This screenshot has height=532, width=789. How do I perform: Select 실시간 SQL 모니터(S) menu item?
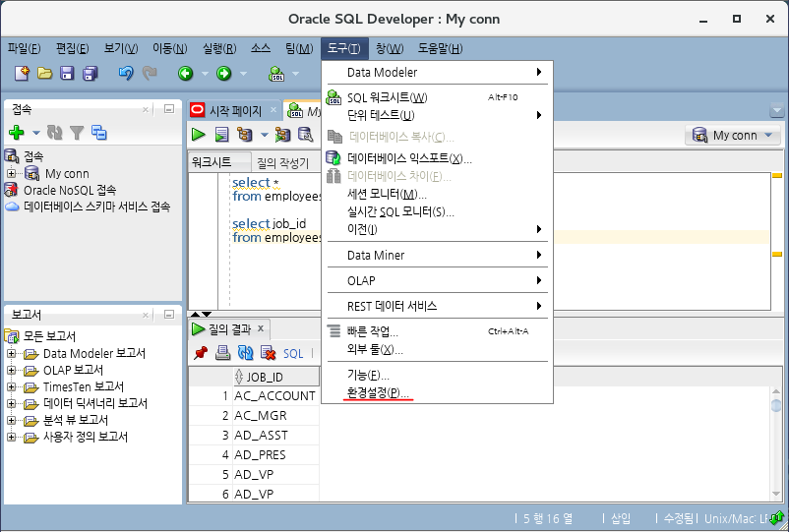(x=437, y=211)
